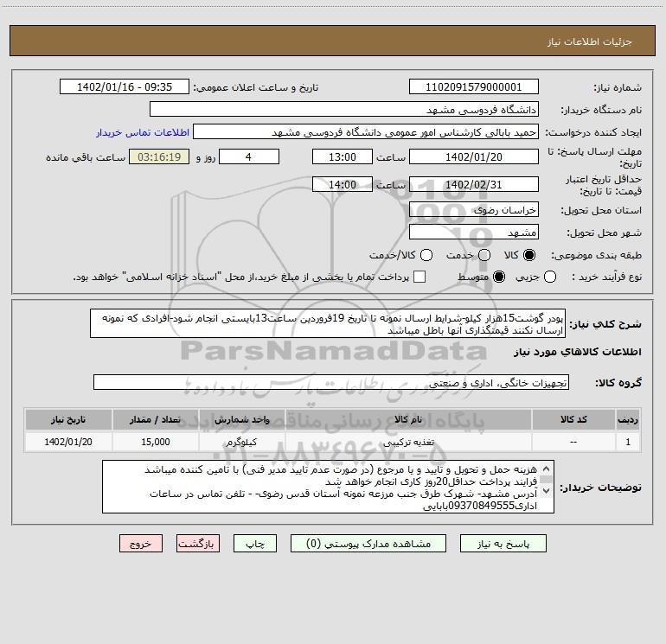The image size is (666, 644).
Task: Click the شرح کلی نیاز description box
Action: [x=328, y=324]
